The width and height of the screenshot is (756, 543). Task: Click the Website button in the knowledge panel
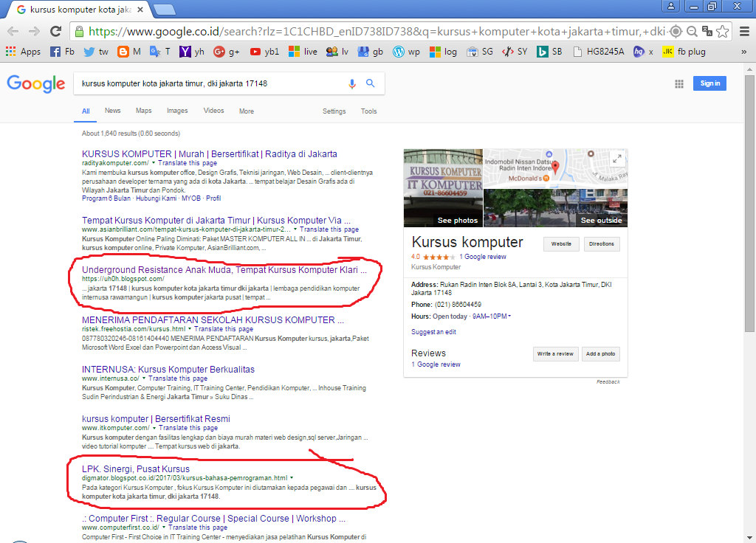click(x=561, y=243)
